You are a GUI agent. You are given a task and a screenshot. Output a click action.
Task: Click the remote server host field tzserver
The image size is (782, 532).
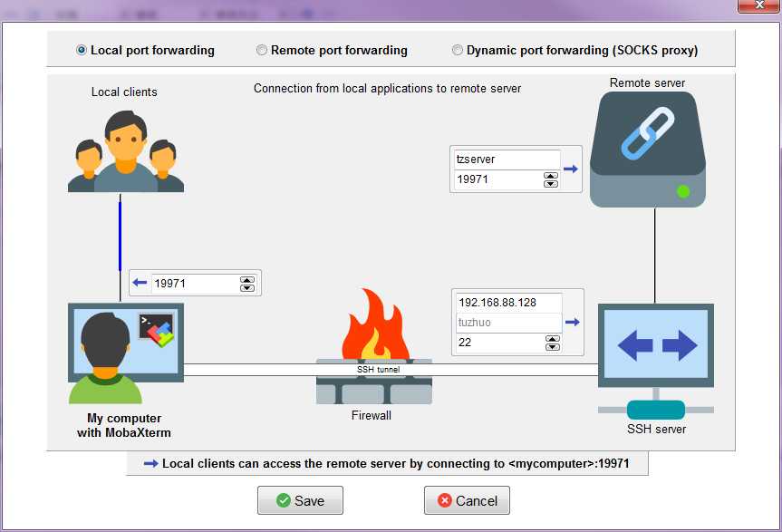[507, 160]
